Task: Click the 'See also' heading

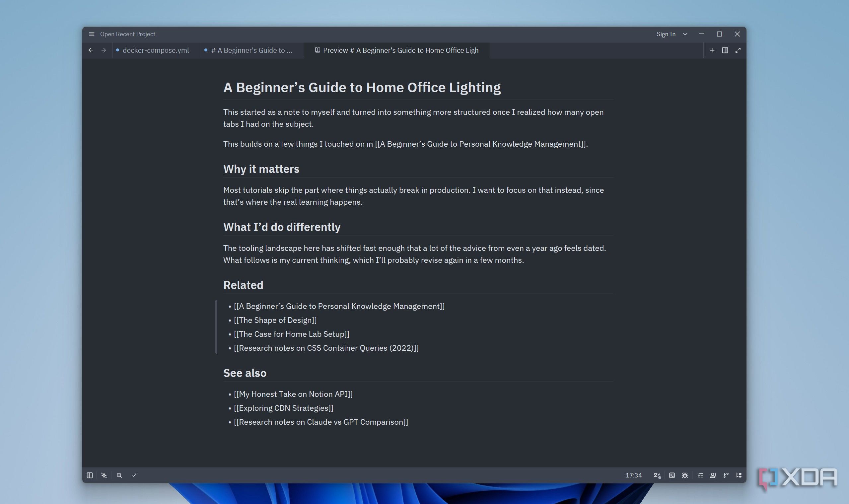Action: click(245, 373)
